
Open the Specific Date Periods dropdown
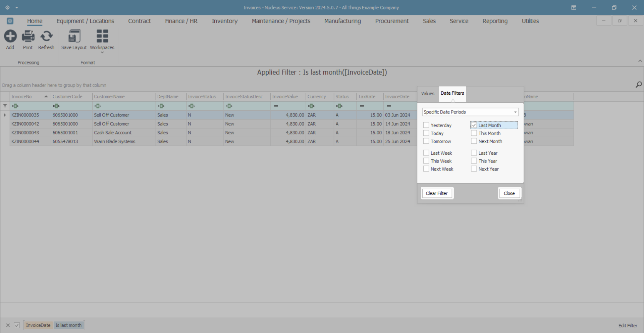(x=470, y=112)
